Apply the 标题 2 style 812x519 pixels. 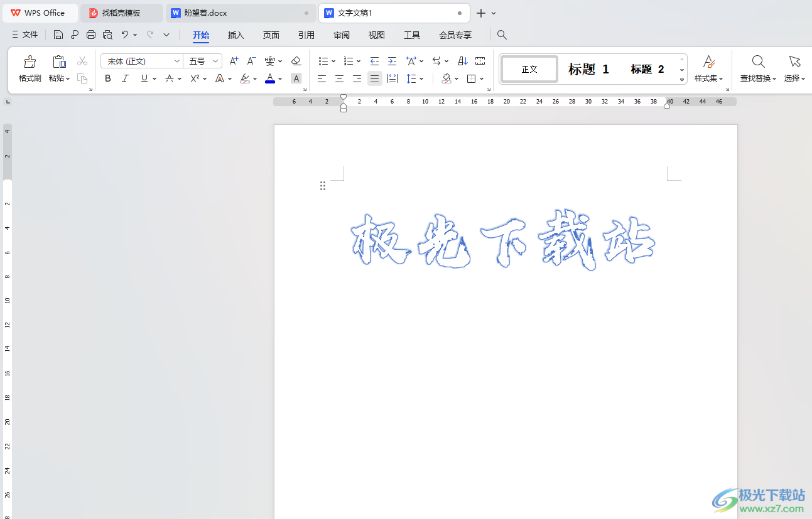coord(647,69)
